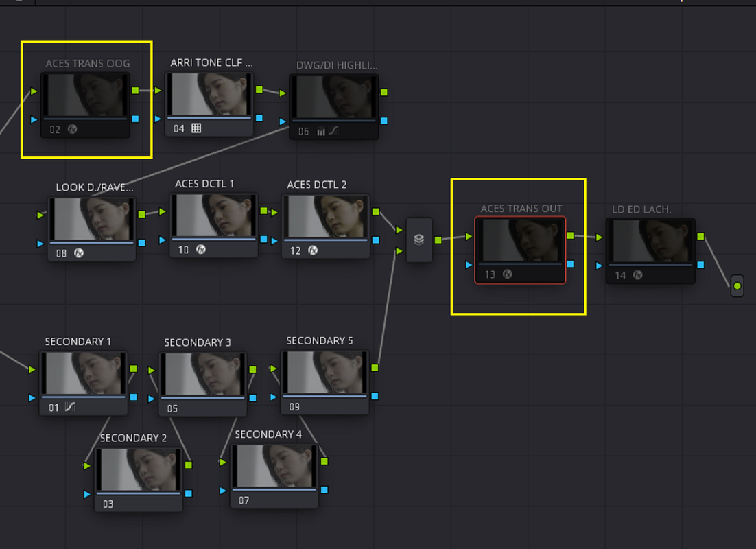Select the node 05 thumbnail
Screen dimensions: 756x549
(203, 375)
